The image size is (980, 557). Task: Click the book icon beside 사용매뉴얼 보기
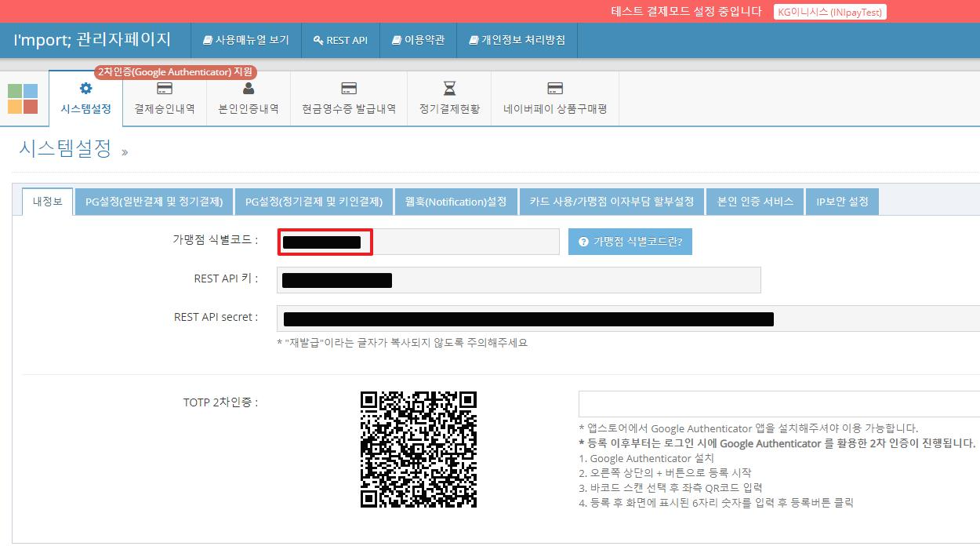(x=208, y=40)
